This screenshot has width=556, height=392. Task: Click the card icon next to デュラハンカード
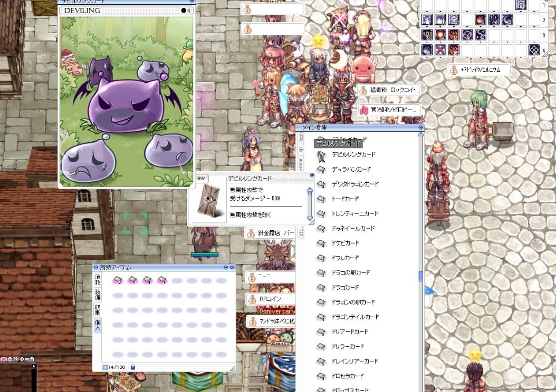point(321,170)
